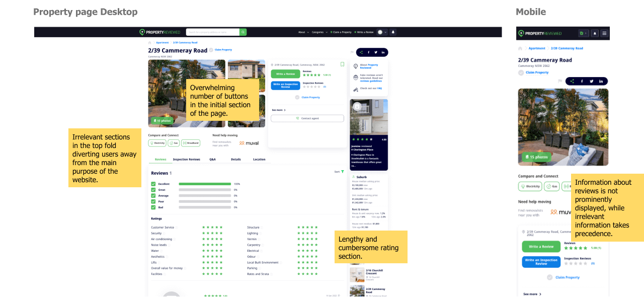Click the Twitter icon in mobile social bar
The width and height of the screenshot is (644, 297).
592,81
